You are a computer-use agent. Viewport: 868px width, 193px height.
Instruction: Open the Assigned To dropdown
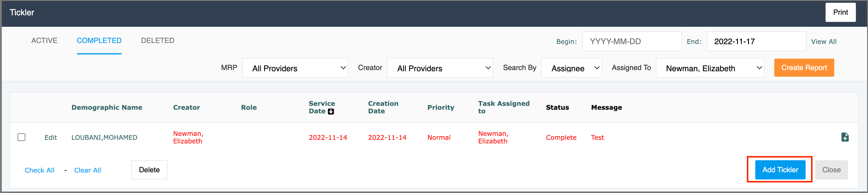point(710,68)
